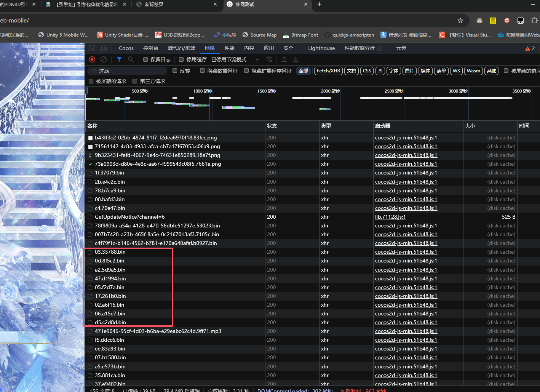The image size is (540, 392).
Task: Toggle the 停用缓存 checkbox
Action: pyautogui.click(x=181, y=59)
